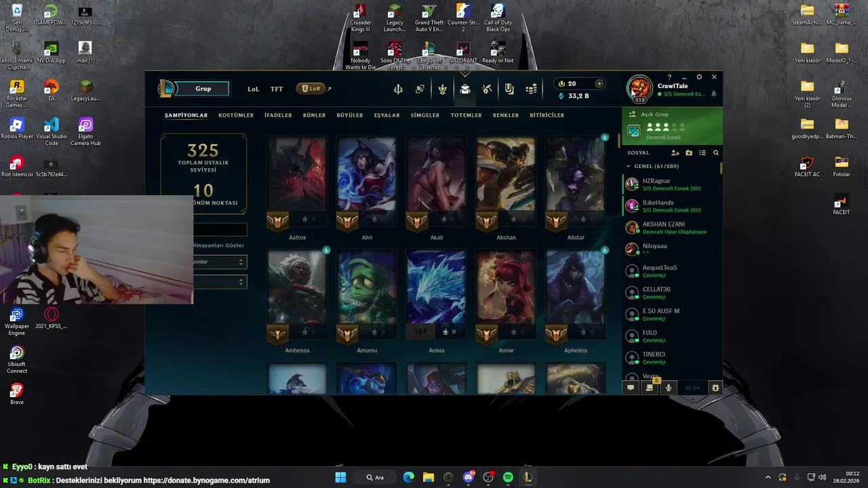Viewport: 868px width, 488px height.
Task: Switch to the ŞAMPİYONLAR tab
Action: pos(186,115)
